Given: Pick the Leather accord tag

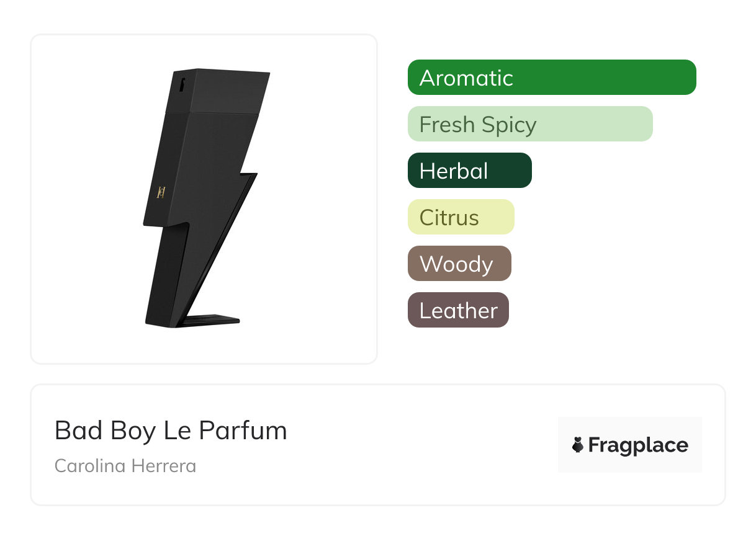Looking at the screenshot, I should pos(458,310).
